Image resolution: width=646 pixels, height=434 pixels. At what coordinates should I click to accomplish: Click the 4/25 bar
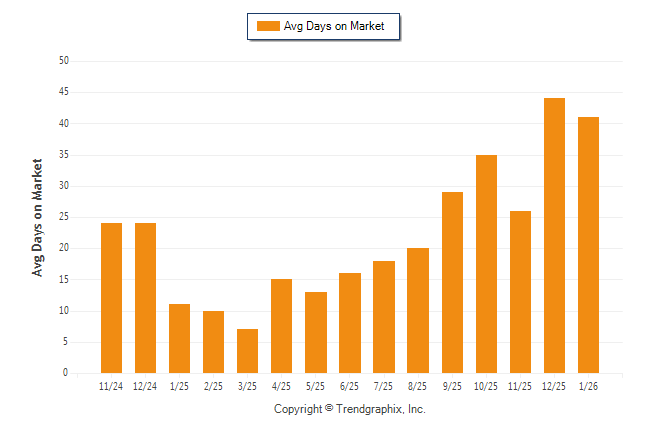click(281, 326)
